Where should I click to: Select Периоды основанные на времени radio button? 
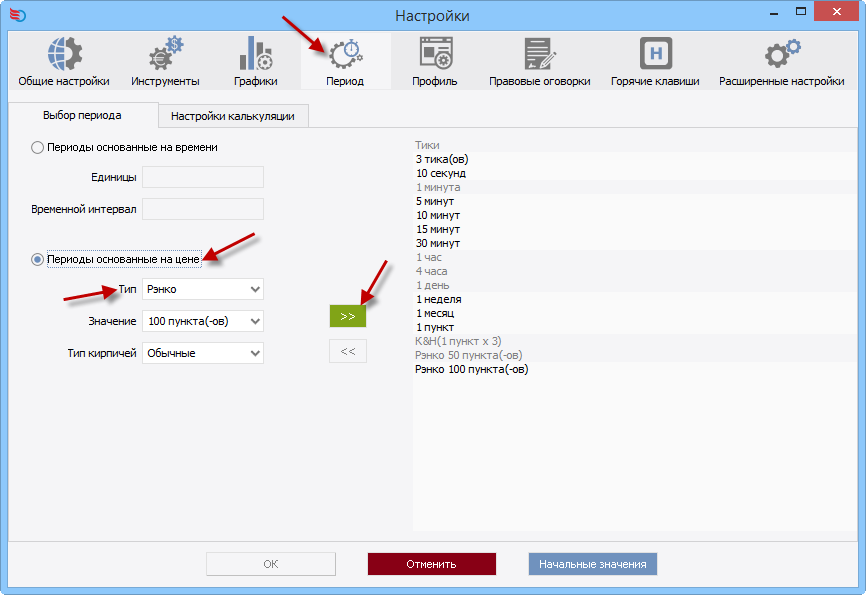(38, 147)
